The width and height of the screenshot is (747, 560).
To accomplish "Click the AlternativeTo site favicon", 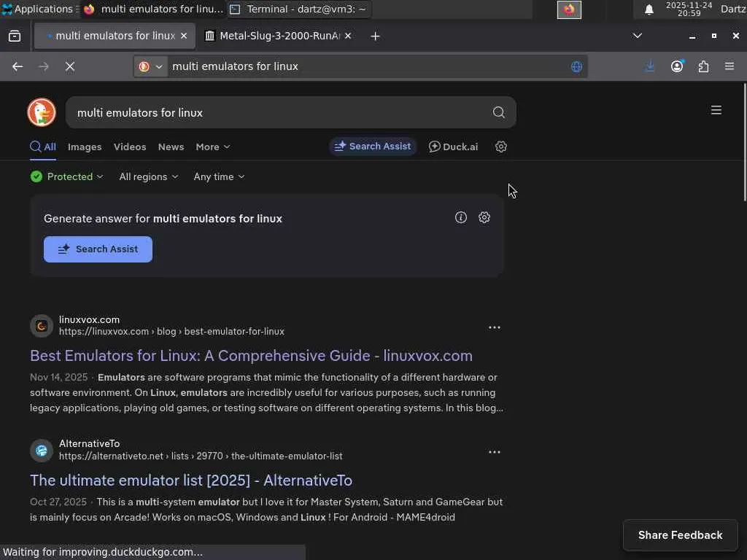I will (x=42, y=450).
